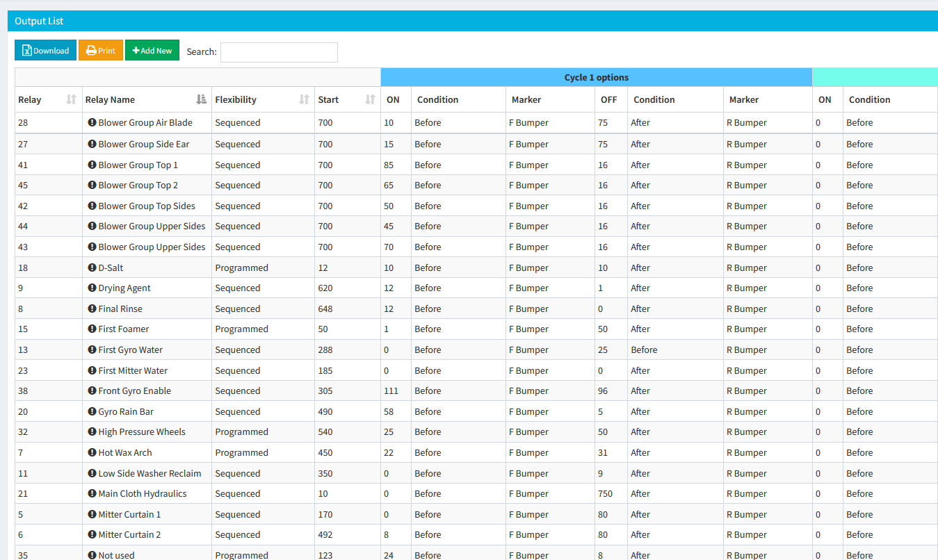Click info icon next to Mitter Curtain 1
Screen dimensions: 938x560
pos(90,514)
